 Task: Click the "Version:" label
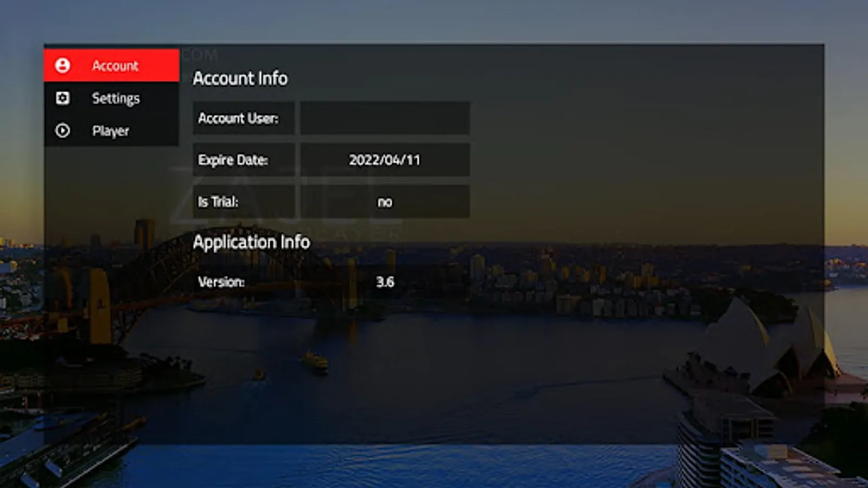coord(221,282)
